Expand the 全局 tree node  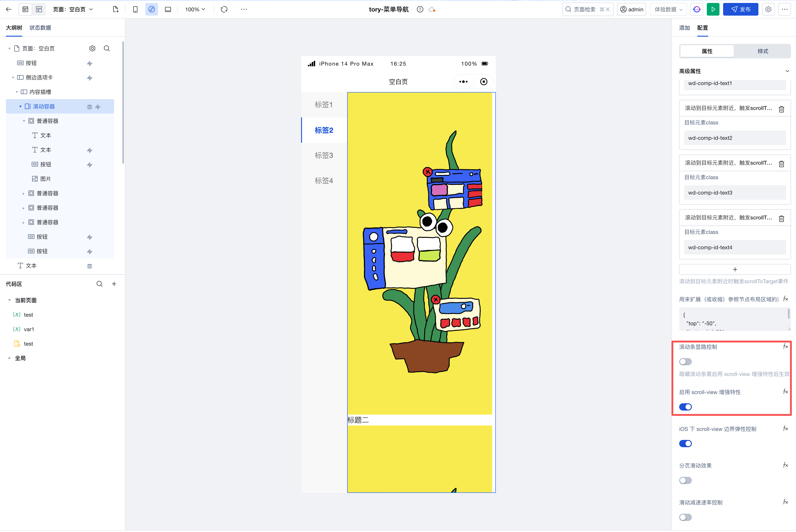point(10,358)
